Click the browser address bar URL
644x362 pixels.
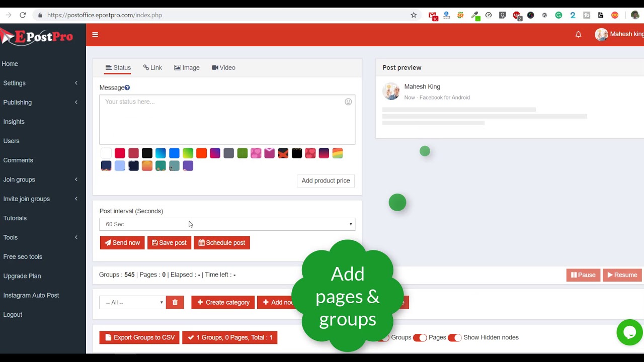pyautogui.click(x=105, y=15)
